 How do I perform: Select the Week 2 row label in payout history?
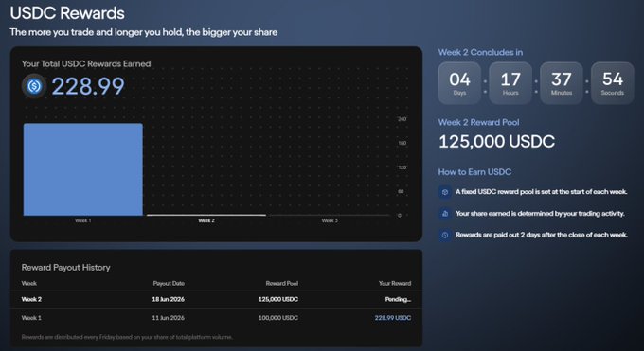pos(31,299)
